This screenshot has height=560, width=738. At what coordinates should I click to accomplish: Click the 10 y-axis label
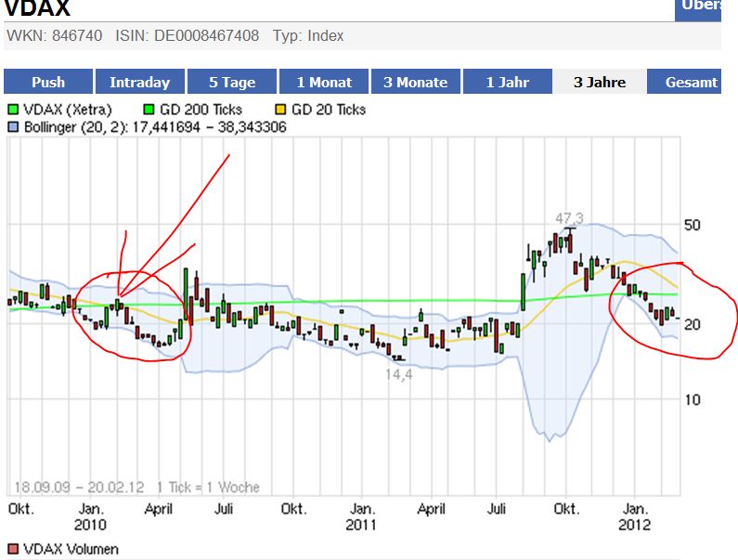[x=692, y=400]
